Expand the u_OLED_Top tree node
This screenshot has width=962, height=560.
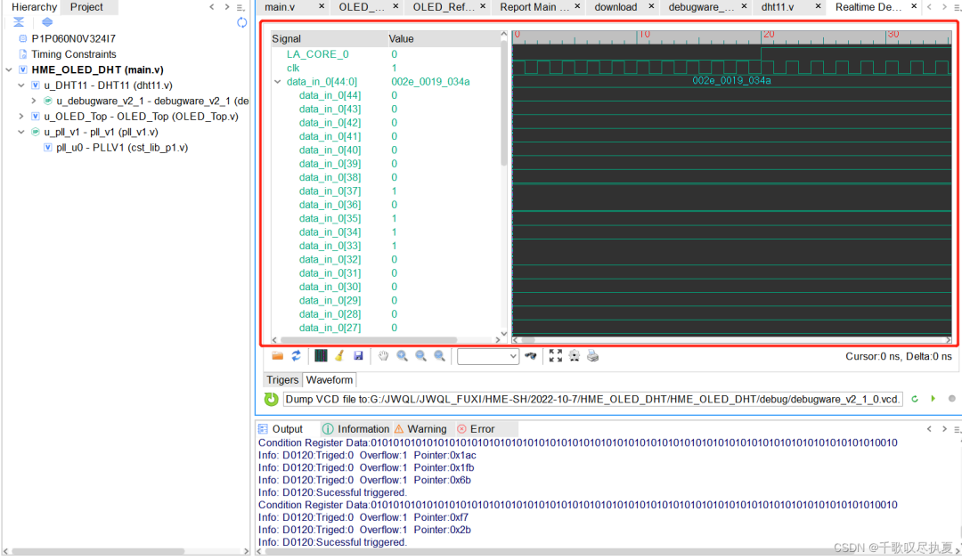coord(22,117)
